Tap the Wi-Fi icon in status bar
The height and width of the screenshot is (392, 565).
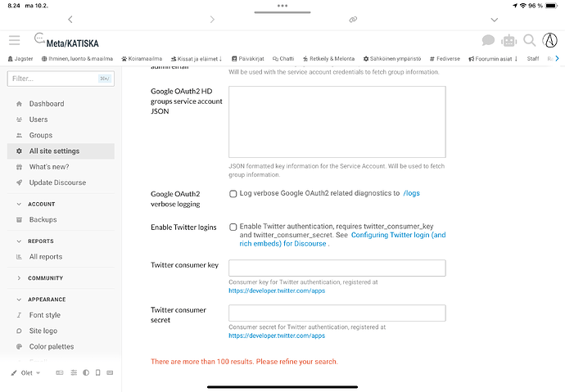pos(523,6)
